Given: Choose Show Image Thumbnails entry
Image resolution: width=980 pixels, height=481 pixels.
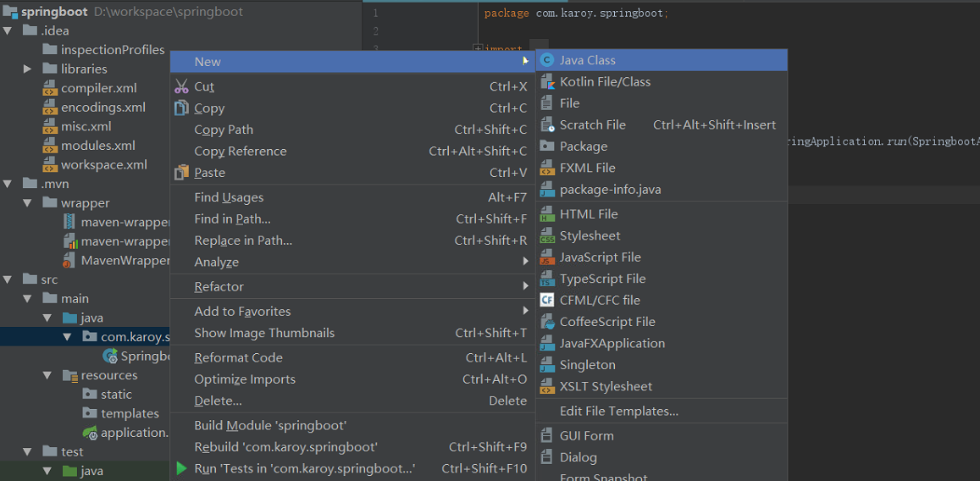Looking at the screenshot, I should 352,333.
